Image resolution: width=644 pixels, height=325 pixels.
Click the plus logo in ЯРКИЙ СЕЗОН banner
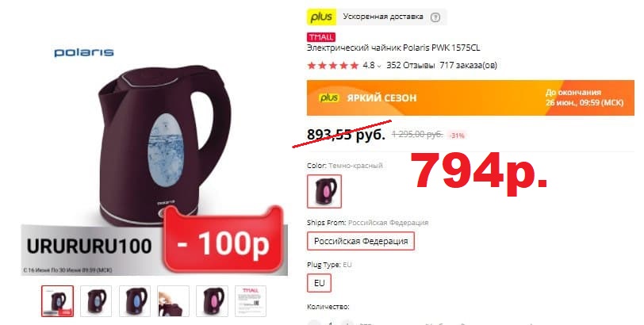click(x=329, y=97)
